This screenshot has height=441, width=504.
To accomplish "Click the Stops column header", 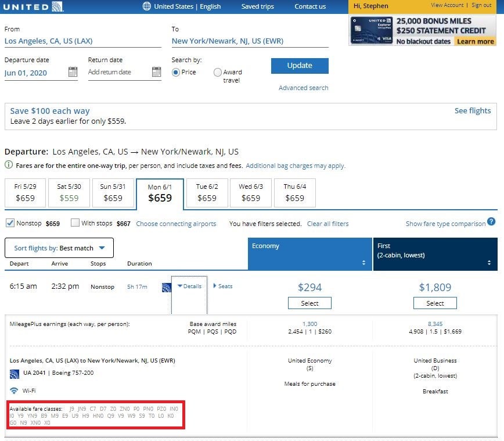I will point(98,263).
